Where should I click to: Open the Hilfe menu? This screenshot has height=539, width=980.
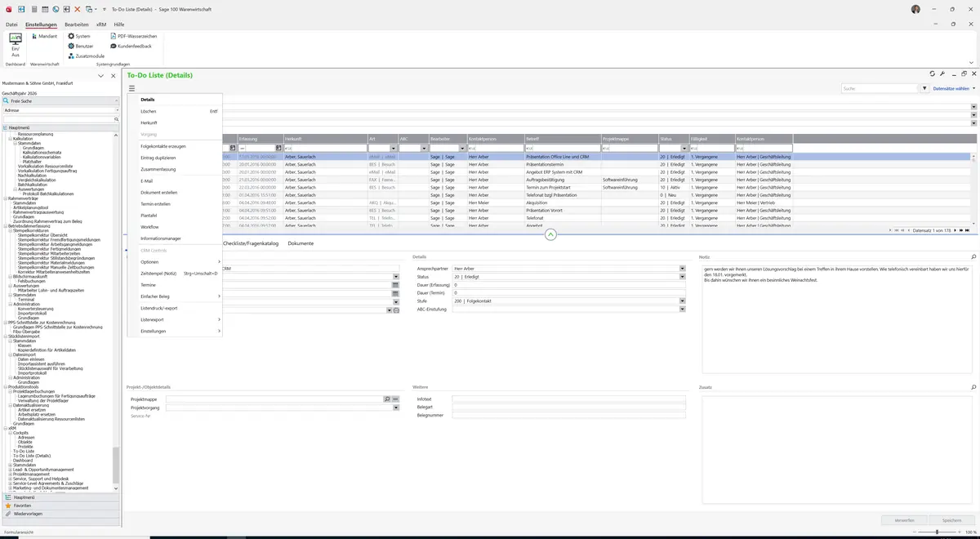point(119,24)
